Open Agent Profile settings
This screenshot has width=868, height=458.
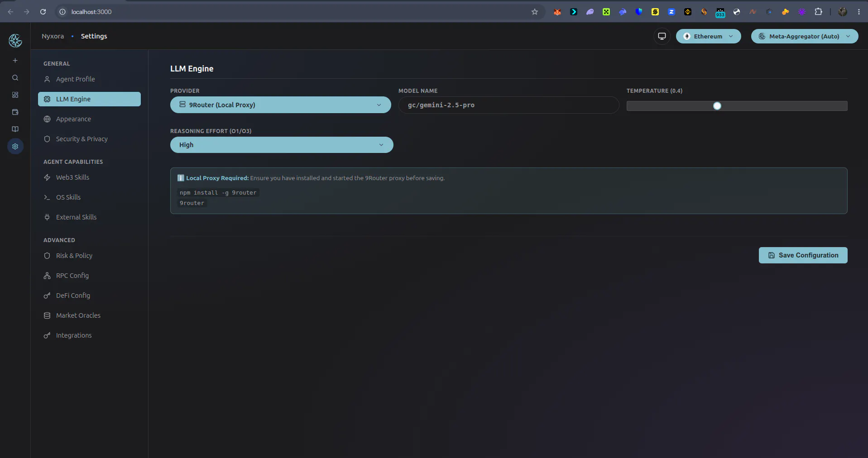click(89, 79)
